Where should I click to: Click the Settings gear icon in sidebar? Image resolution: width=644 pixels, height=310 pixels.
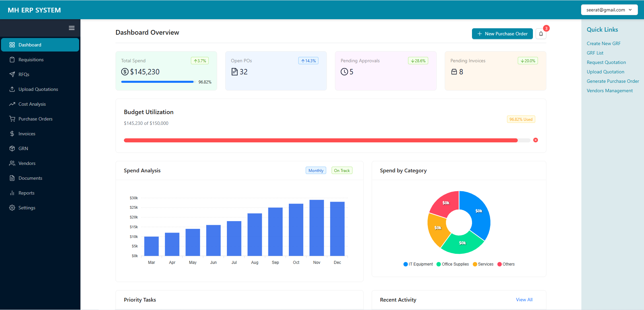(12, 208)
